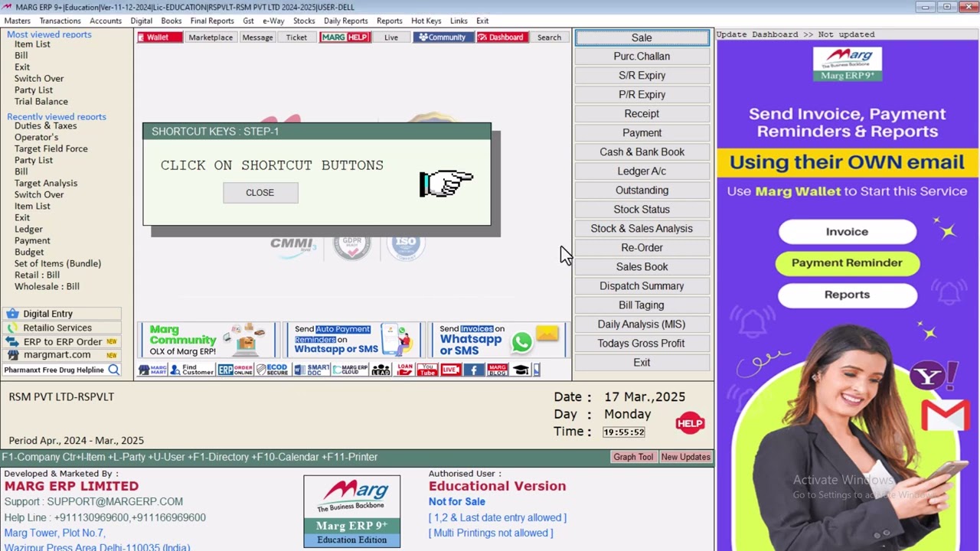Click the Cash & Bank Book button
Screen dimensions: 980x551
(642, 152)
